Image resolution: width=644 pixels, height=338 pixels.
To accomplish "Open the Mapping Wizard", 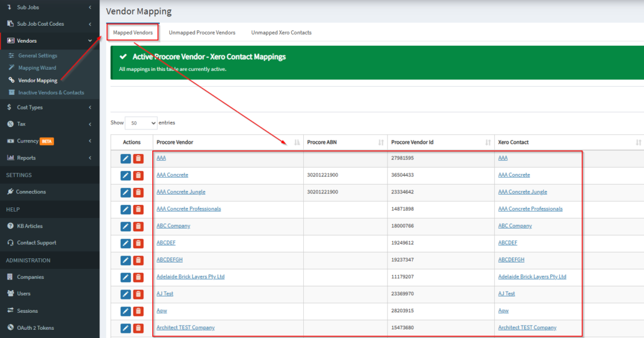I will (x=37, y=68).
